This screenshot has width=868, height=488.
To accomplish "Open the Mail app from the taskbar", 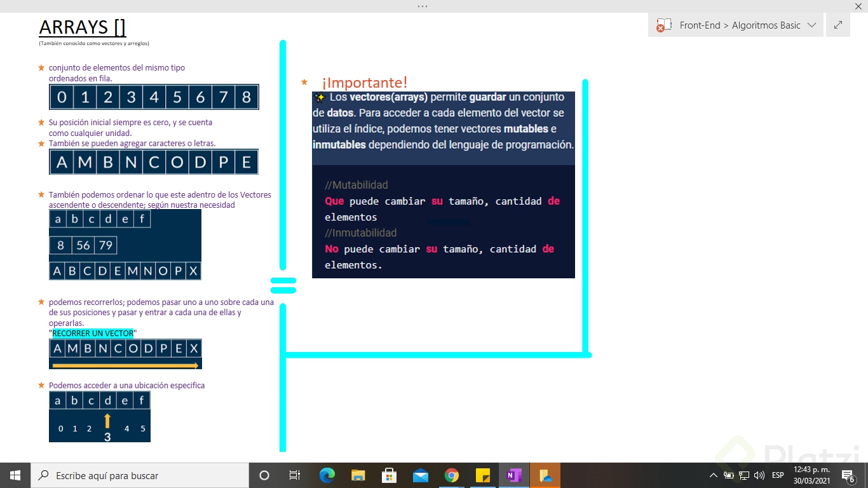I will 420,475.
